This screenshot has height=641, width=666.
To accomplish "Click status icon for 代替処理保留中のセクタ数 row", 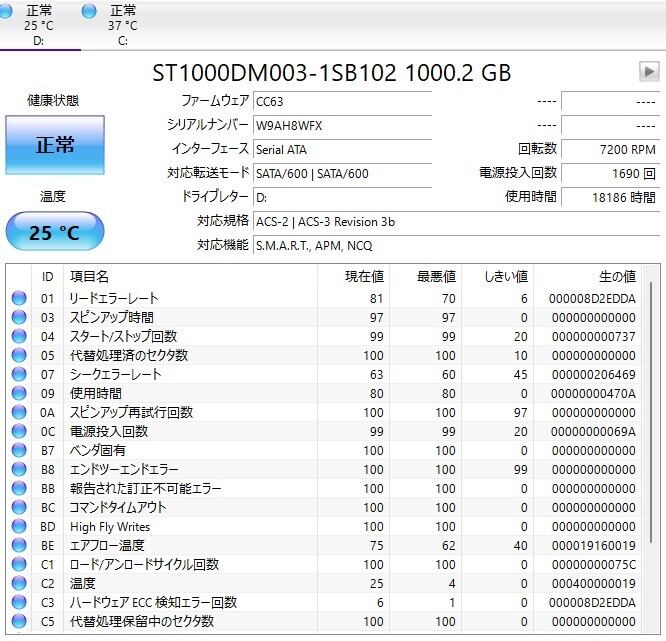I will 18,622.
